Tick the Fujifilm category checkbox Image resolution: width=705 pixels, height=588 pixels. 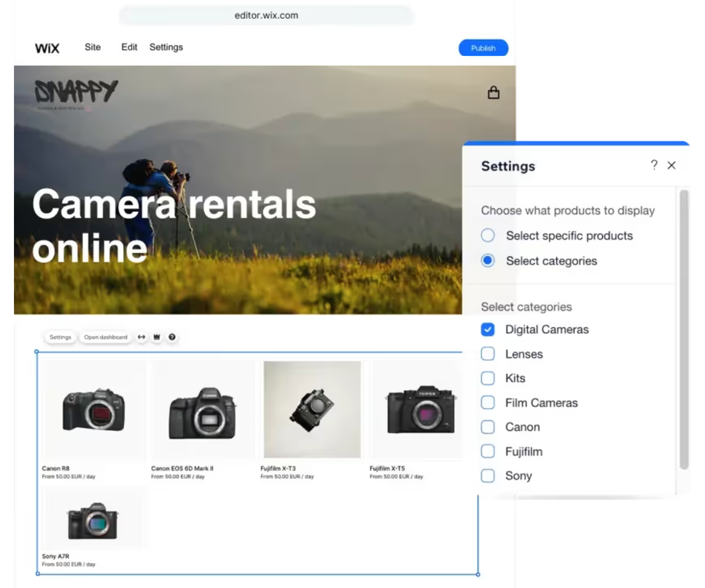click(488, 451)
